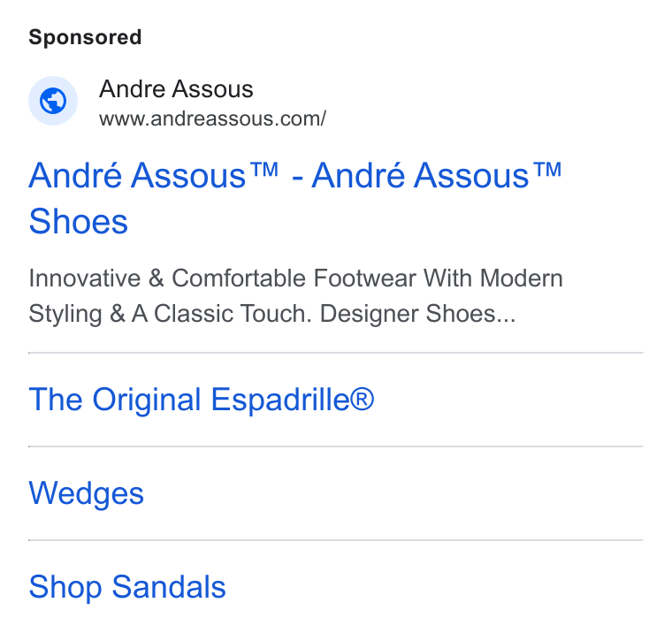Viewport: 672px width, 633px height.
Task: Select the Andre Assous advertiser name
Action: [176, 89]
